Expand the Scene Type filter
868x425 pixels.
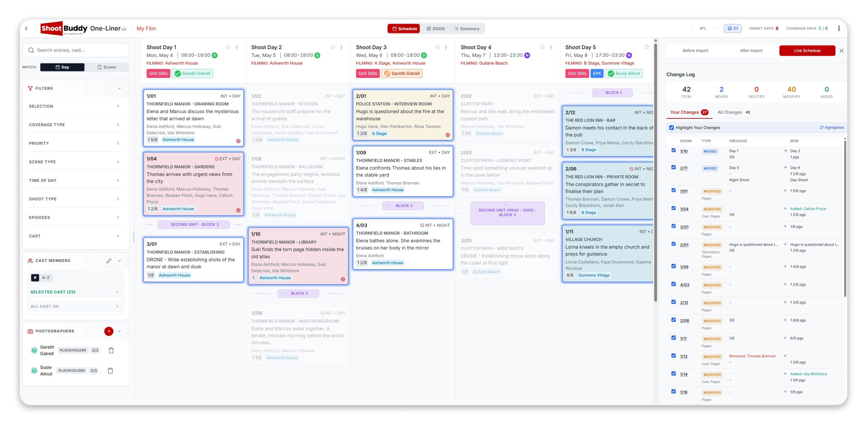(76, 162)
